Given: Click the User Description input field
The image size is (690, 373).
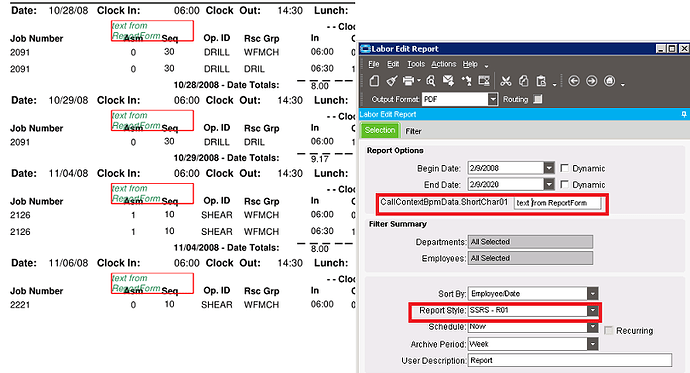Looking at the screenshot, I should (x=570, y=360).
